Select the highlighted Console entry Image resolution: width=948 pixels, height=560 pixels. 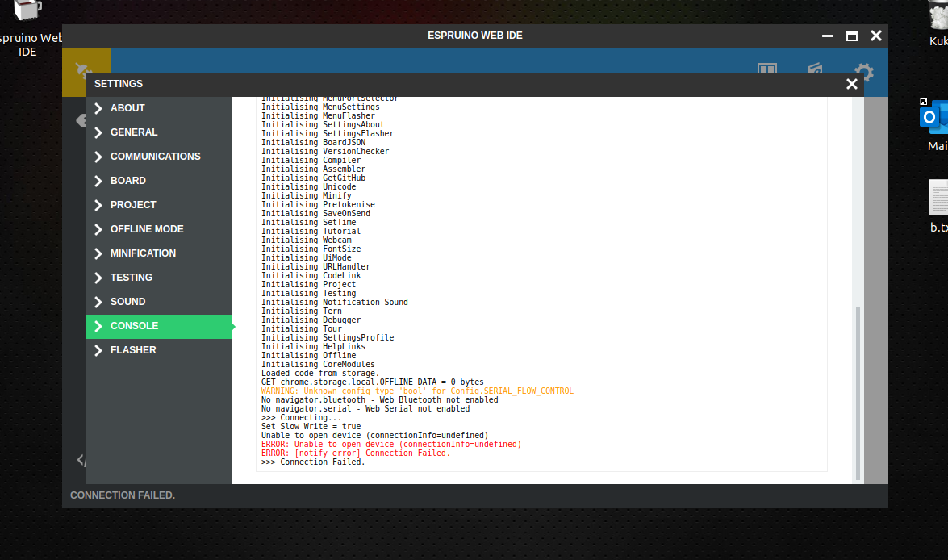coord(159,326)
